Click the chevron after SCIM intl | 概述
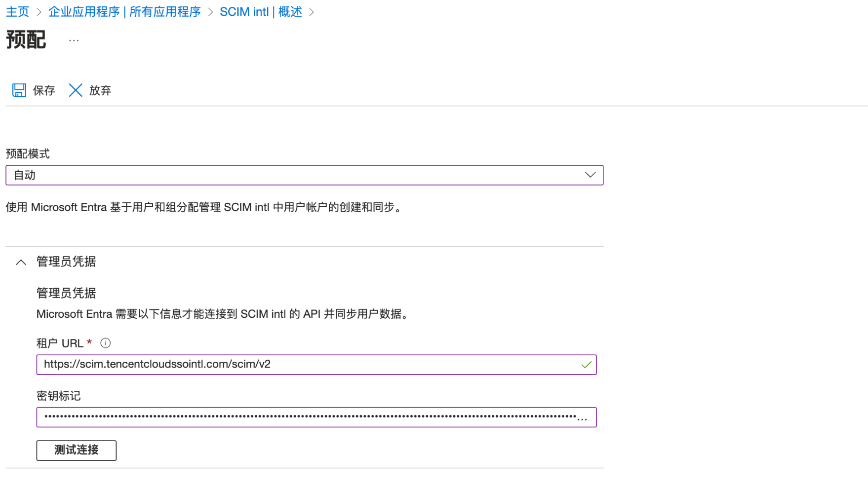 tap(312, 12)
